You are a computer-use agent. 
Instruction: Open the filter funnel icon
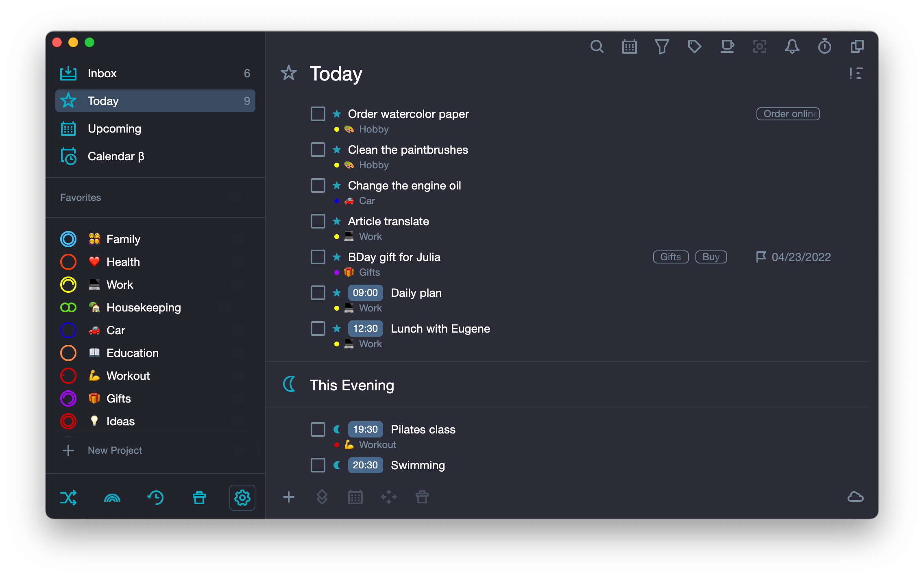662,47
